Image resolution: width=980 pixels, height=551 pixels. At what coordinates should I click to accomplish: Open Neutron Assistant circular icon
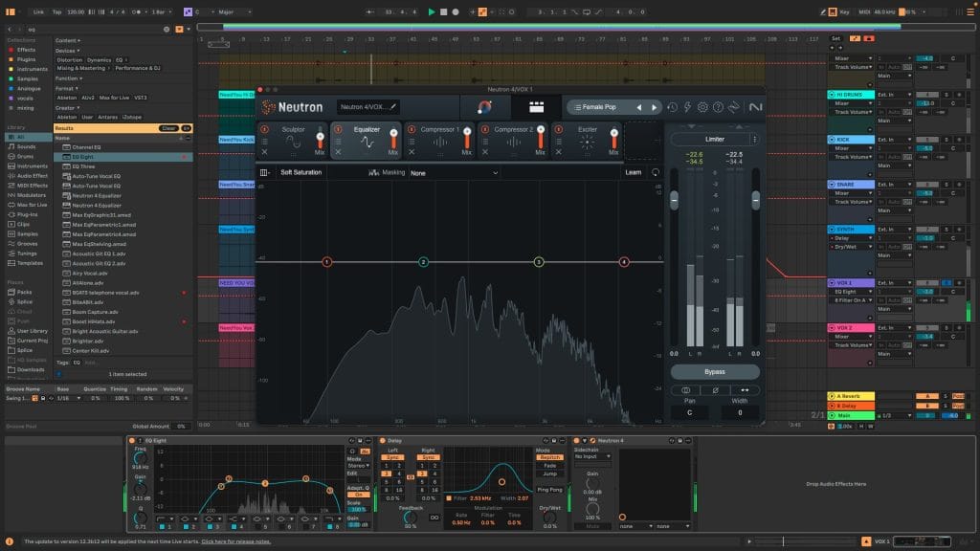(484, 107)
